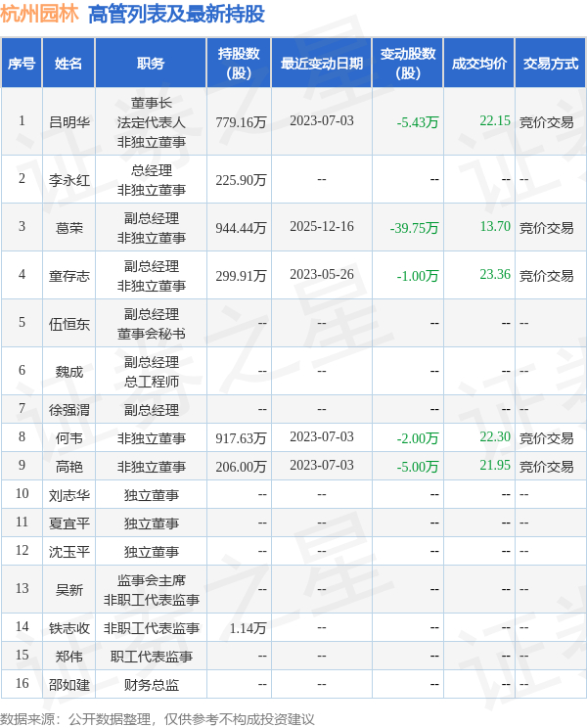Image resolution: width=587 pixels, height=728 pixels.
Task: Click the 高管列表及最新持股 heading
Action: coord(176,14)
